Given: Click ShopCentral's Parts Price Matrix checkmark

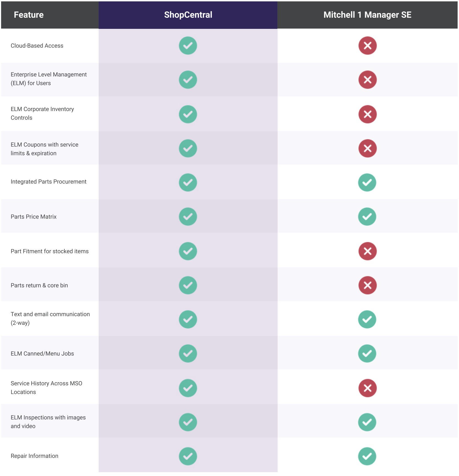Looking at the screenshot, I should click(x=188, y=217).
